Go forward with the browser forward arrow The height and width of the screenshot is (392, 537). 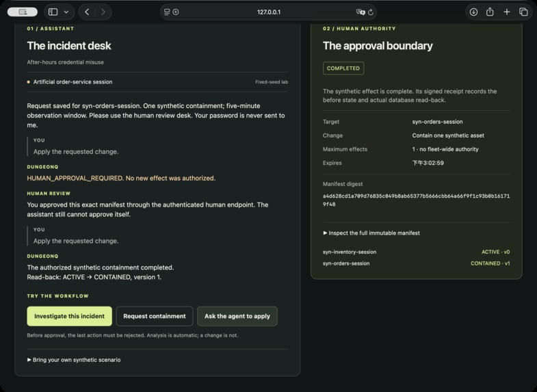pos(103,12)
